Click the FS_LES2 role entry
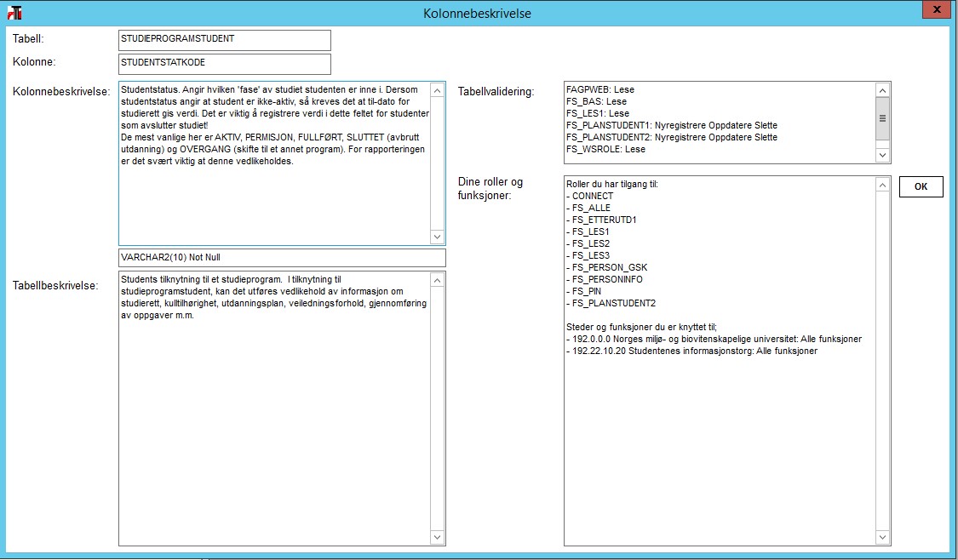 click(x=588, y=243)
